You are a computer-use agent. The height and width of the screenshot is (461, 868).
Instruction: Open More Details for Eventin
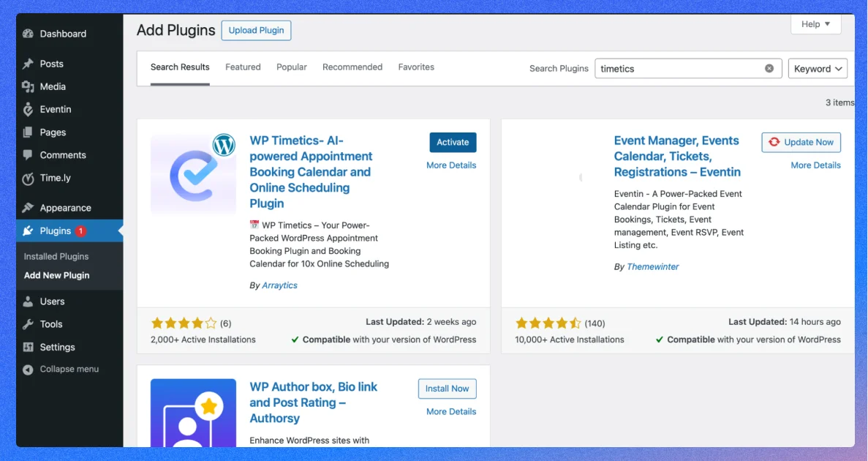click(x=815, y=165)
